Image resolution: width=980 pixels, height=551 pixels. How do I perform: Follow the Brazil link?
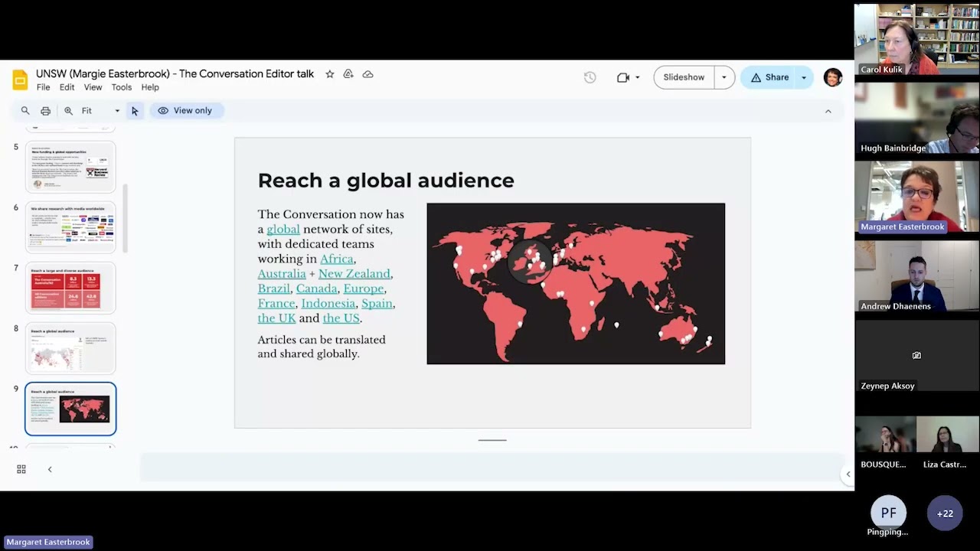[x=274, y=289]
